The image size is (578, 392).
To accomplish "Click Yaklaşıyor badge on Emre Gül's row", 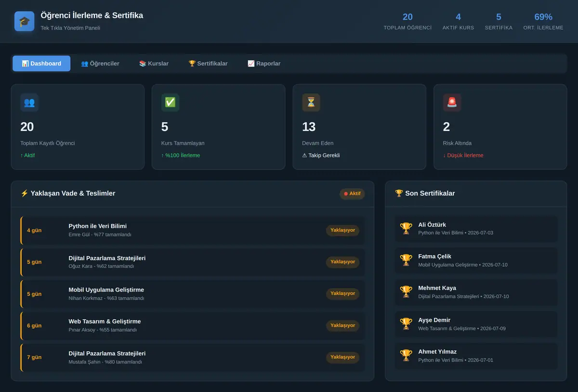I will (342, 230).
